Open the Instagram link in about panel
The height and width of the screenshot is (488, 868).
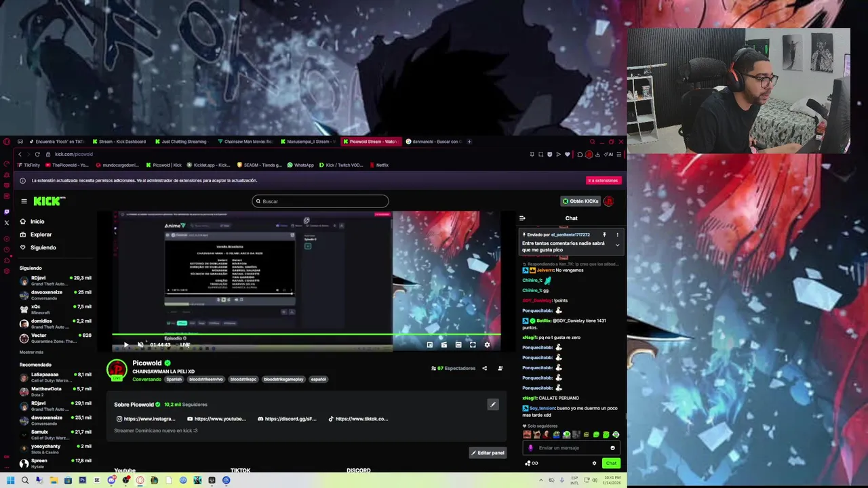tap(146, 419)
